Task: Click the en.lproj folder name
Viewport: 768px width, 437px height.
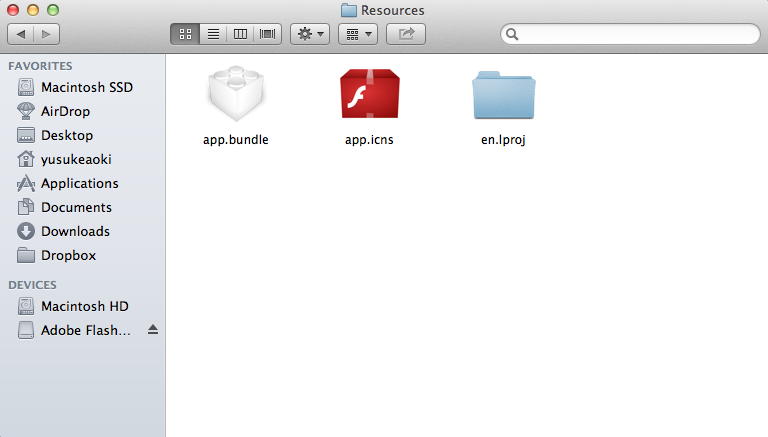Action: coord(503,140)
